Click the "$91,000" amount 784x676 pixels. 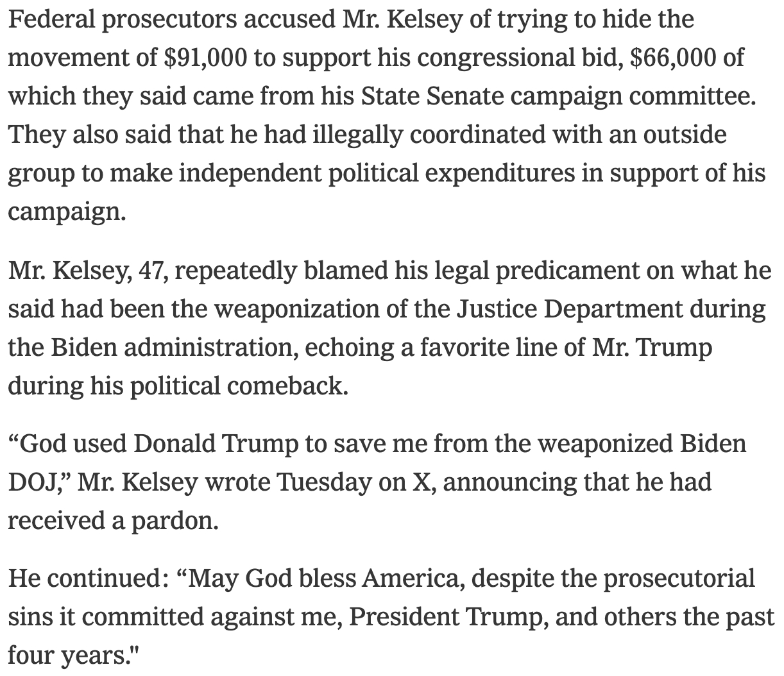205,58
